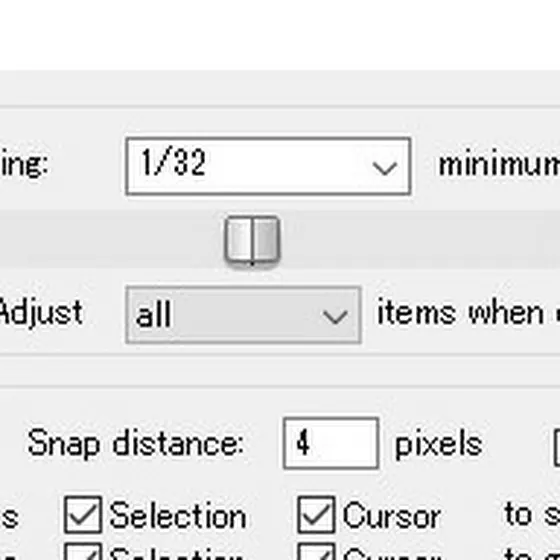Click the chevron inside the "all" dropdown

tap(335, 317)
